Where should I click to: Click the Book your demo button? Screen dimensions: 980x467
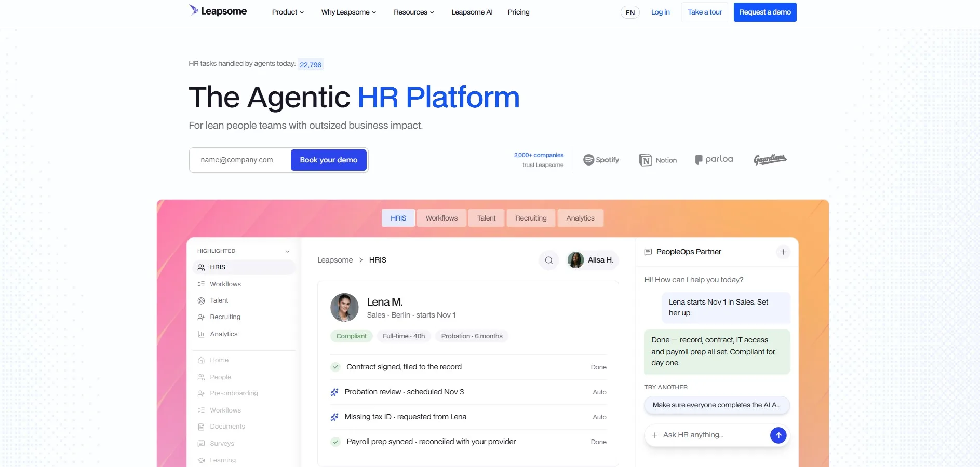[x=329, y=160]
